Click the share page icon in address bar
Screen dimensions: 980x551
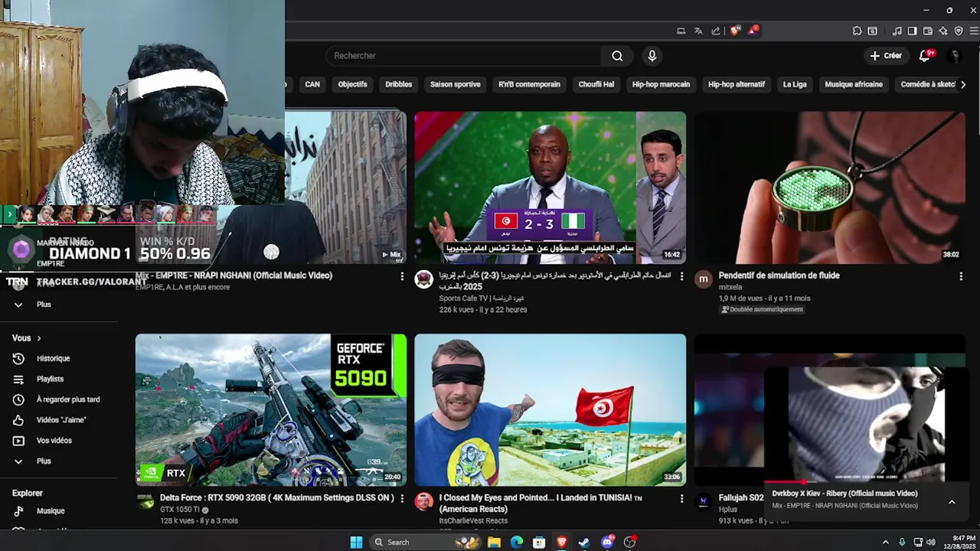(716, 31)
